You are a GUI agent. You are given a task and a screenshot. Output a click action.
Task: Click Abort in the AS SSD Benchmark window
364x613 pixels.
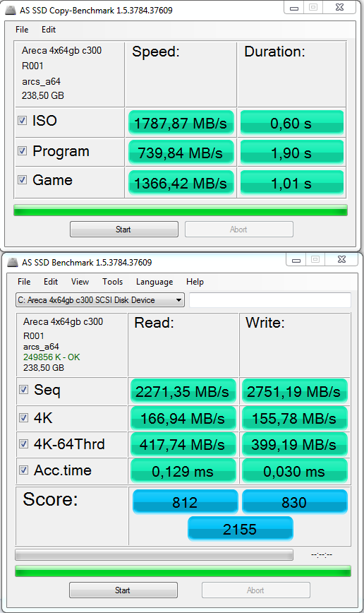(x=255, y=590)
